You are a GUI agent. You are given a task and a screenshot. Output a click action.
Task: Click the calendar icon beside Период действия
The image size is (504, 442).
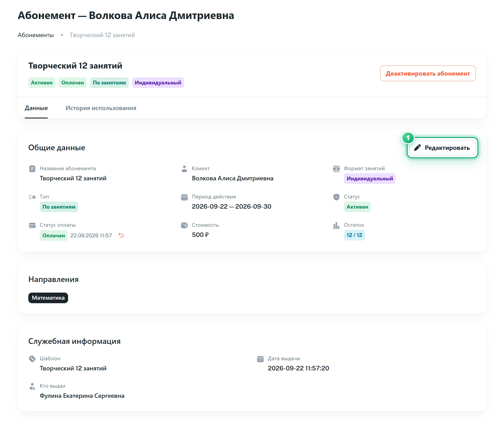(x=184, y=197)
